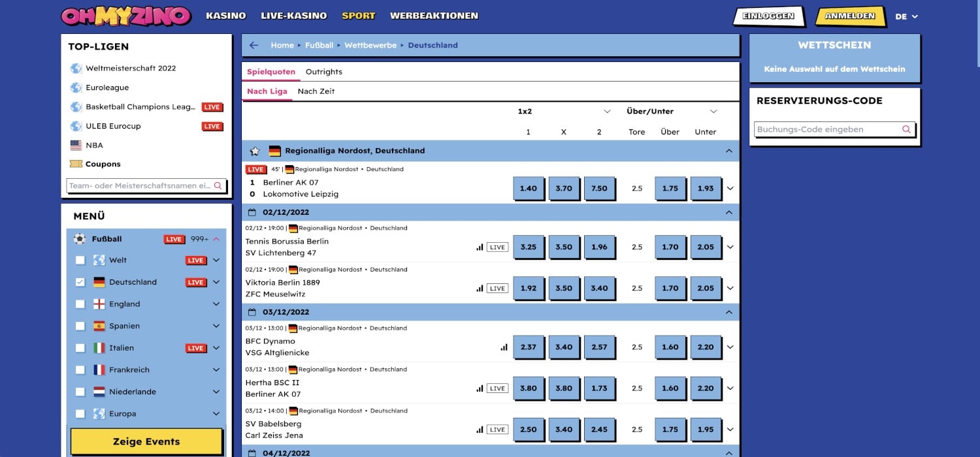This screenshot has width=980, height=457.
Task: Open the Wettbewerbe breadcrumb link
Action: pyautogui.click(x=370, y=45)
